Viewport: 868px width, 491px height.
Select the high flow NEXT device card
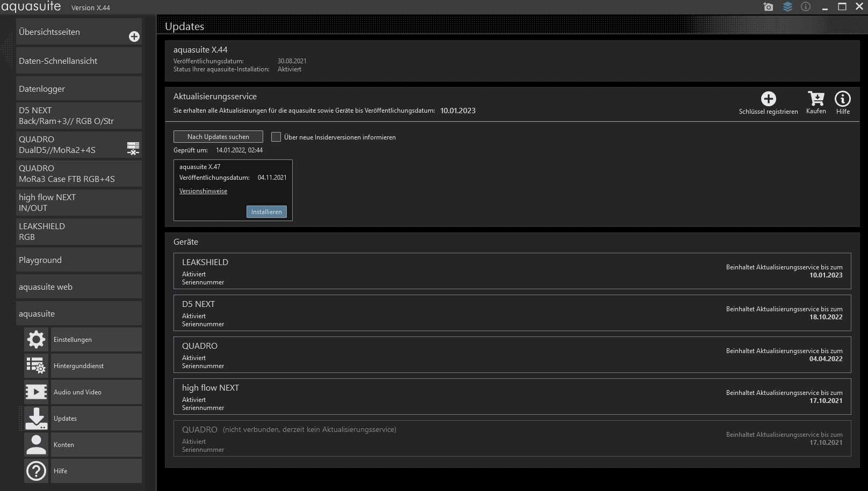(x=512, y=397)
